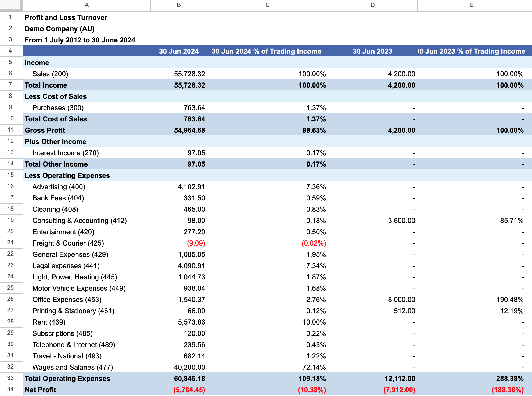
Task: Click the 'Total Cost of Sales' label
Action: 56,119
